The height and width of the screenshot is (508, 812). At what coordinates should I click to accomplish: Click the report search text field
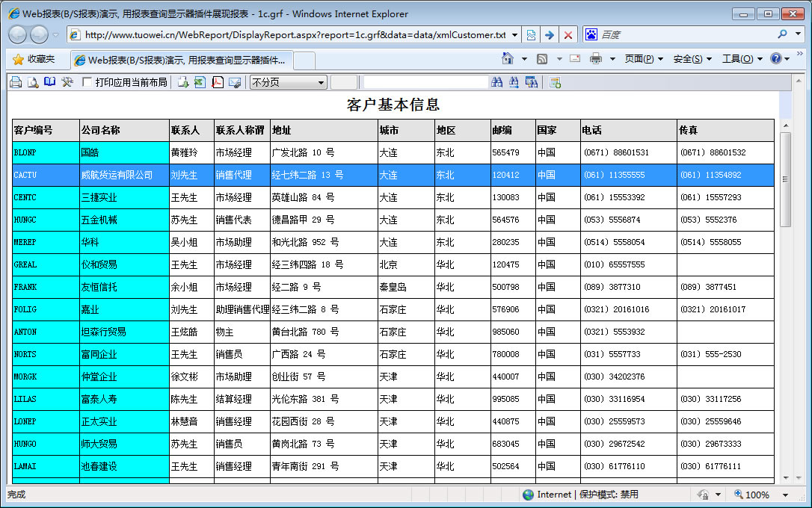pos(425,82)
